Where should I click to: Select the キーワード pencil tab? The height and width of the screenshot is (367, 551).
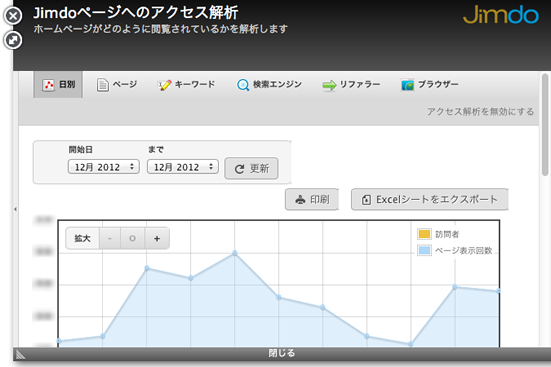point(186,85)
